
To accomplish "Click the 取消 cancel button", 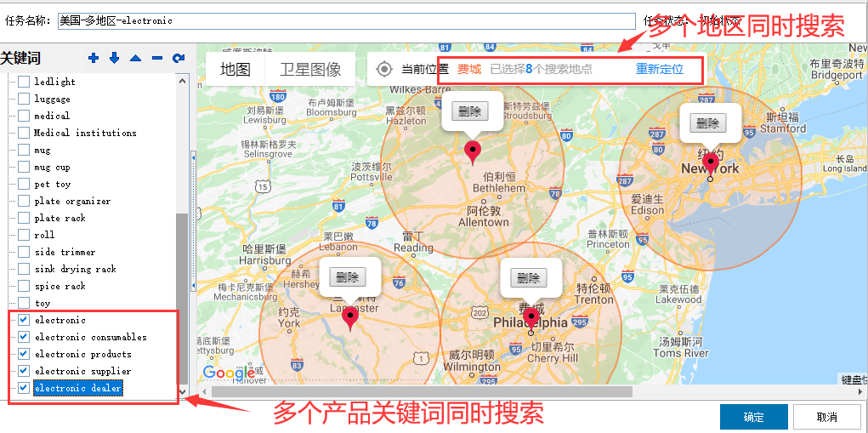I will 827,418.
